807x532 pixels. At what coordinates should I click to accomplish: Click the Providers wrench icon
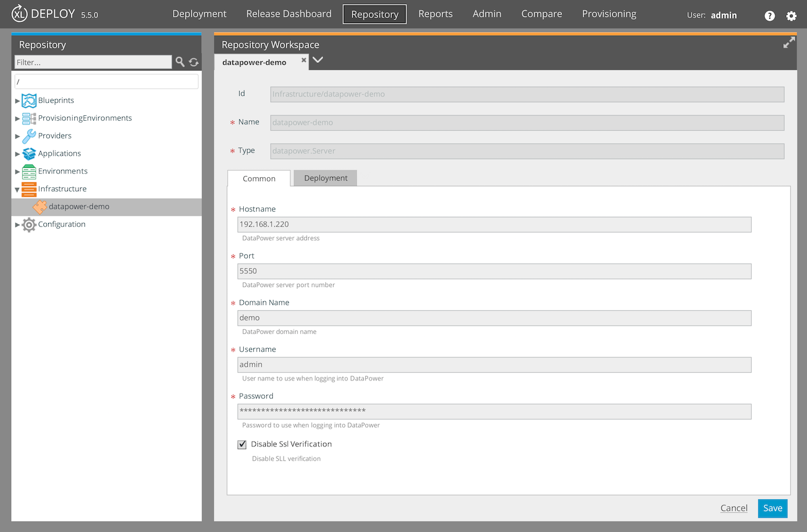pyautogui.click(x=29, y=136)
